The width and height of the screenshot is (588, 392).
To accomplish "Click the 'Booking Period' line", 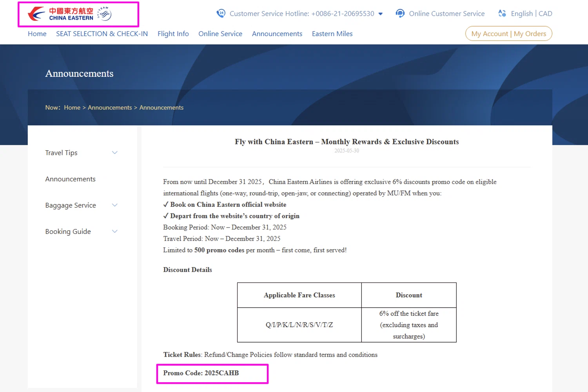I will pos(225,227).
